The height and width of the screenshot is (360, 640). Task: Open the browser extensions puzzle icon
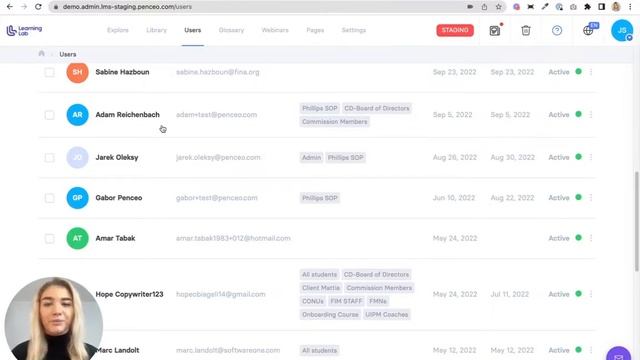point(587,7)
